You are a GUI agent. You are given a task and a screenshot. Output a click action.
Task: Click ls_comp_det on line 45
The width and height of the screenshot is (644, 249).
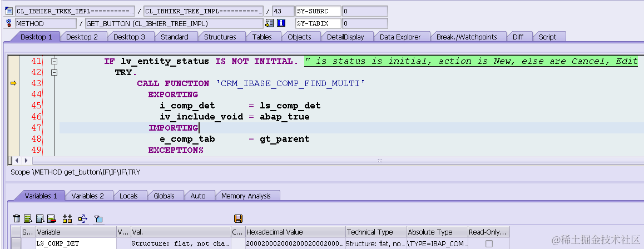[290, 106]
